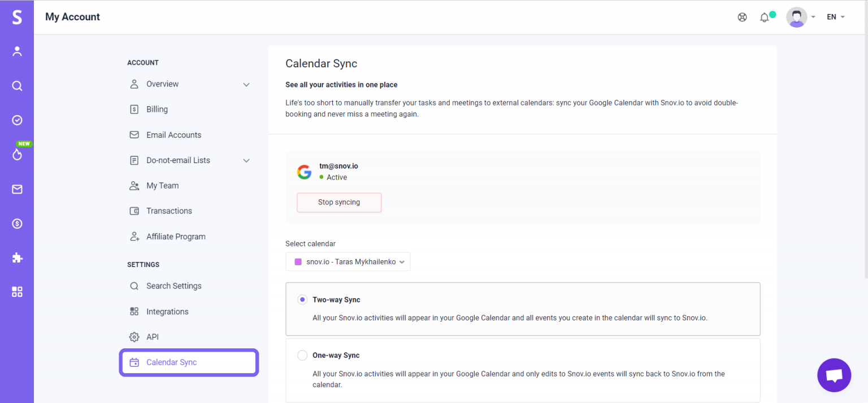The width and height of the screenshot is (868, 403).
Task: Open the Select calendar dropdown
Action: (348, 262)
